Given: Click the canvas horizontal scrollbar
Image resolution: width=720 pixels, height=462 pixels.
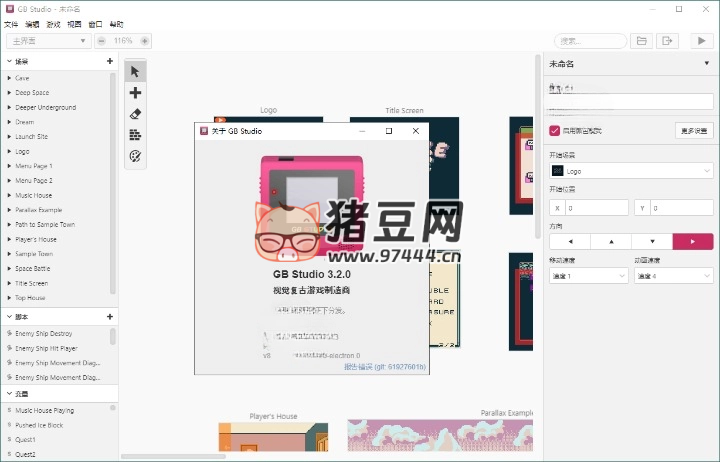Looking at the screenshot, I should (174, 456).
